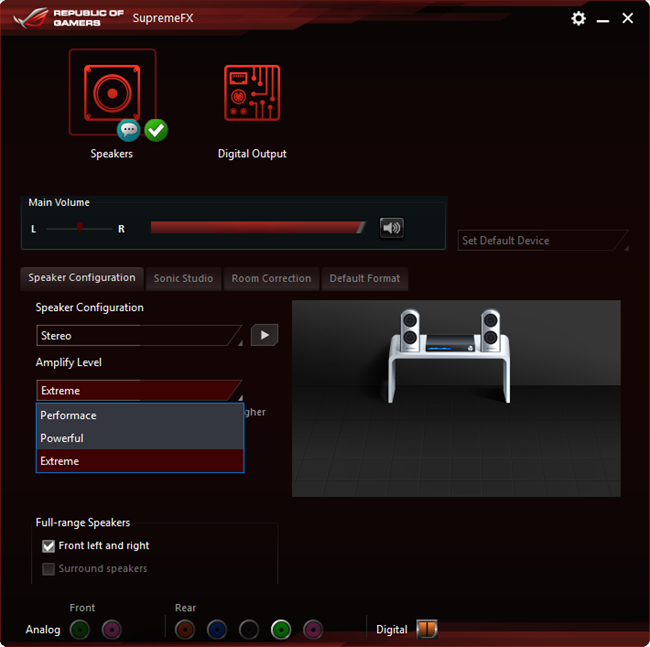Choose Performace from amplify level list
The image size is (650, 647).
coord(140,415)
